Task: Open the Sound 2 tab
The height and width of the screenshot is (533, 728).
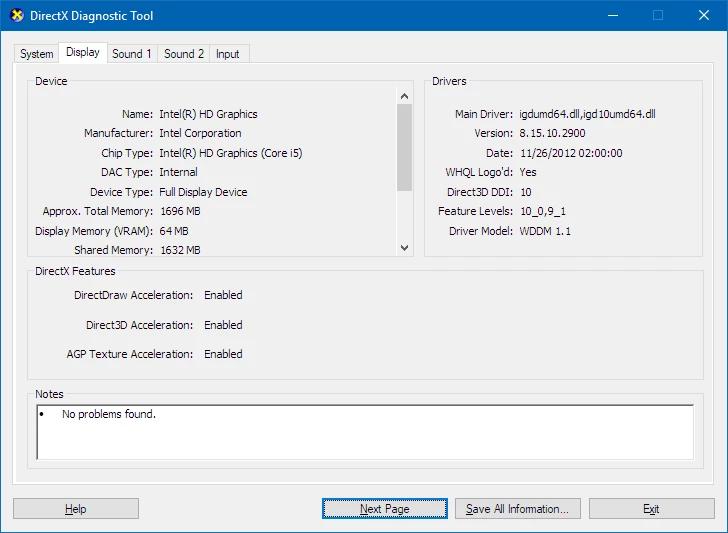Action: (184, 54)
